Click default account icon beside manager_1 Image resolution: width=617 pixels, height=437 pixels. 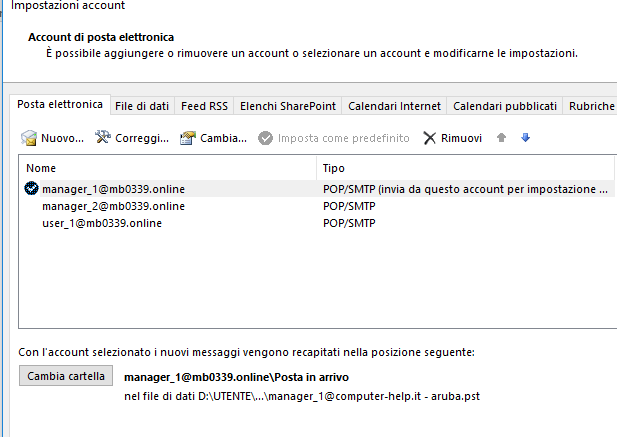point(31,188)
